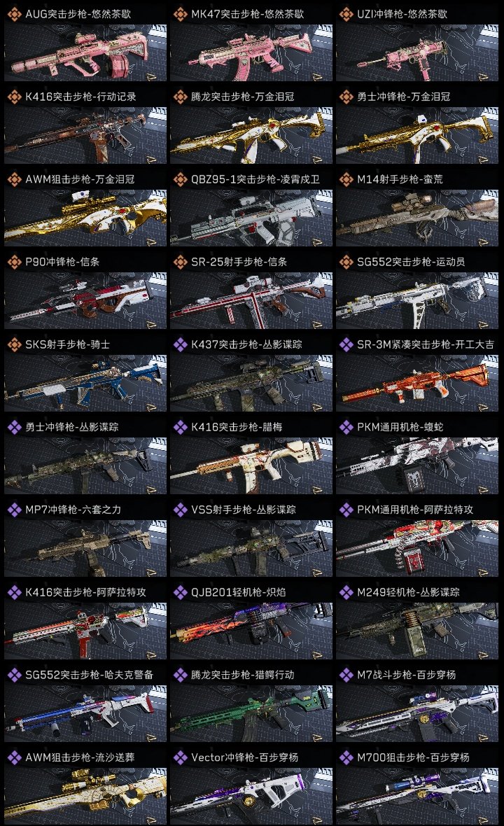Click orange rarity icon beside AUG突击步枪-悠然茶歇
The width and height of the screenshot is (504, 826).
tap(14, 14)
